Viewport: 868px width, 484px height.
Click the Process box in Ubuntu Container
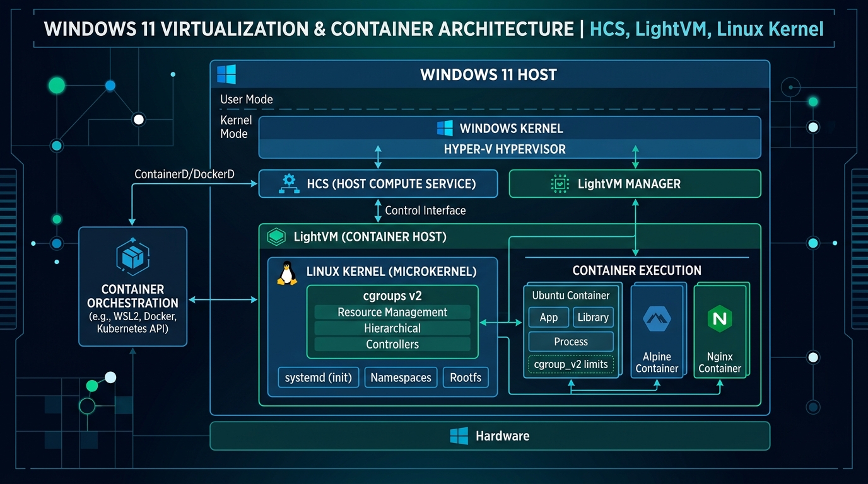coord(571,342)
